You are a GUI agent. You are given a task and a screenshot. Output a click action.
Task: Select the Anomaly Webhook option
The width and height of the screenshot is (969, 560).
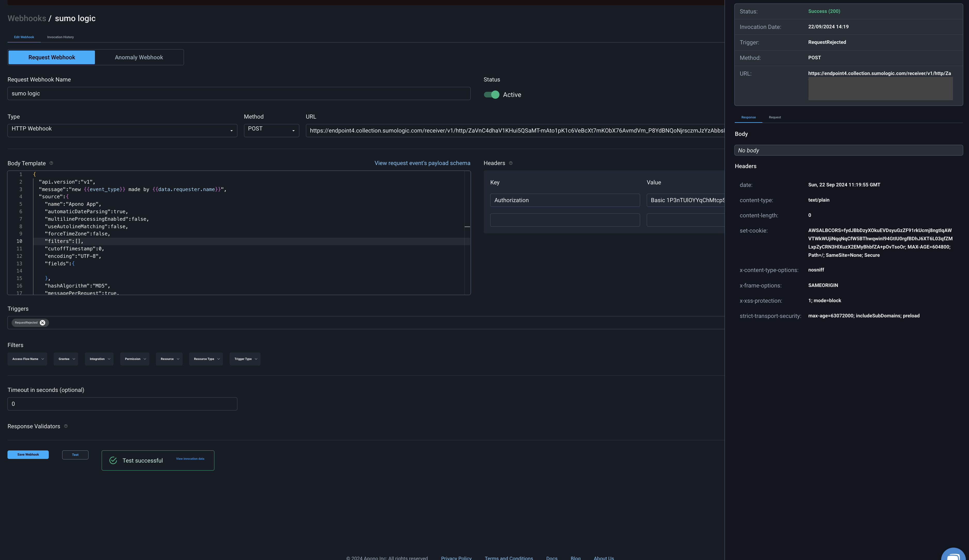coord(139,57)
